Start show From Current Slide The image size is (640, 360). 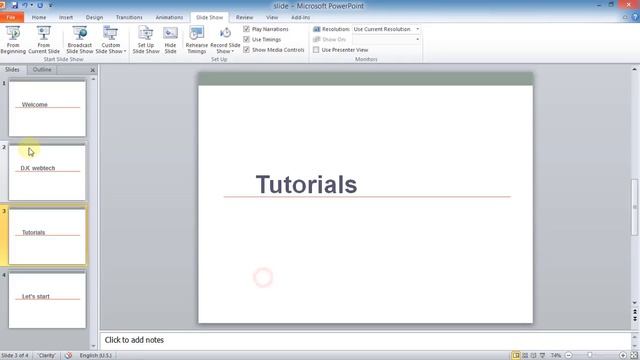pyautogui.click(x=44, y=40)
